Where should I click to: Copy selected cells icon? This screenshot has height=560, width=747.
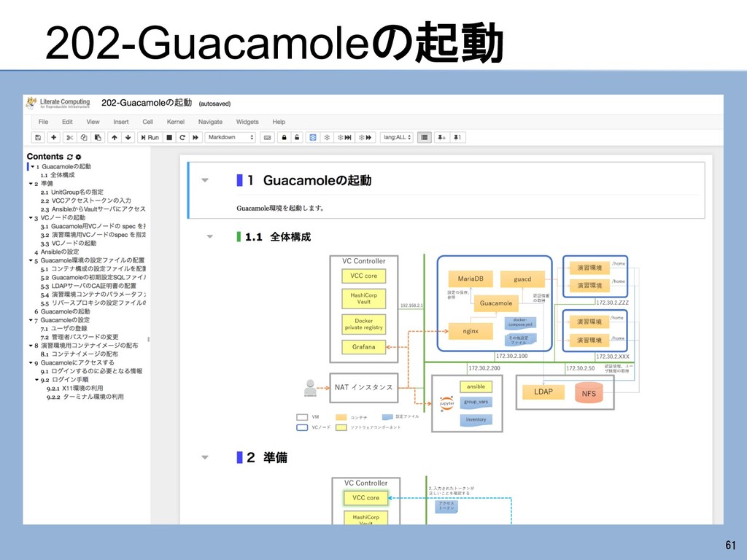pos(84,138)
